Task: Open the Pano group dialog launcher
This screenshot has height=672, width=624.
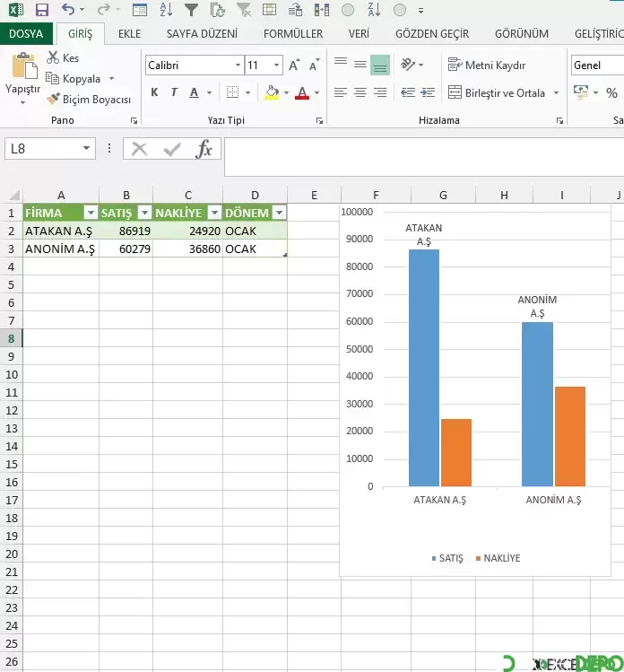Action: (134, 121)
